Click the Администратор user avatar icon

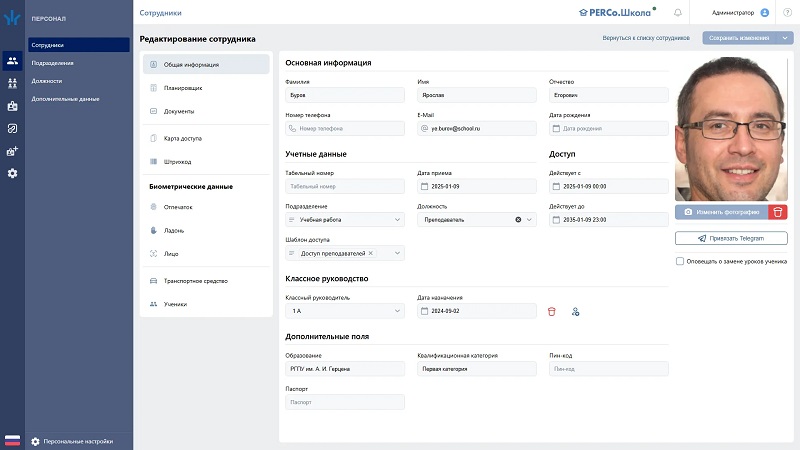coord(765,13)
